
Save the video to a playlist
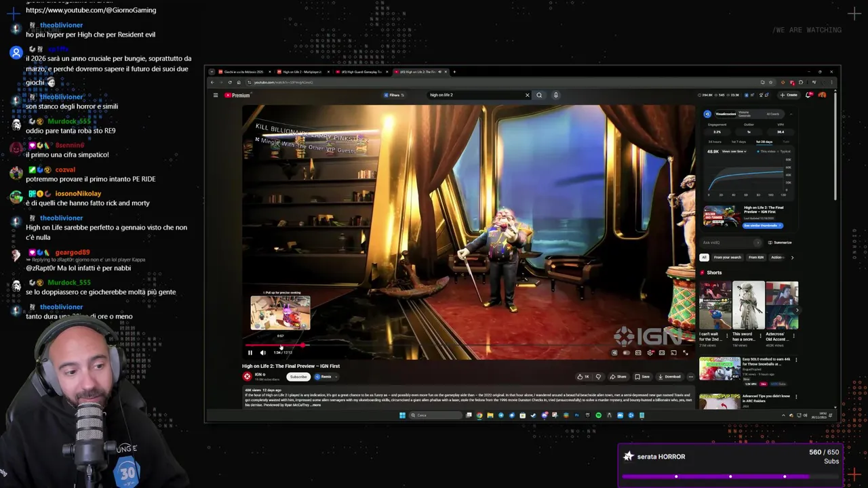click(x=642, y=377)
